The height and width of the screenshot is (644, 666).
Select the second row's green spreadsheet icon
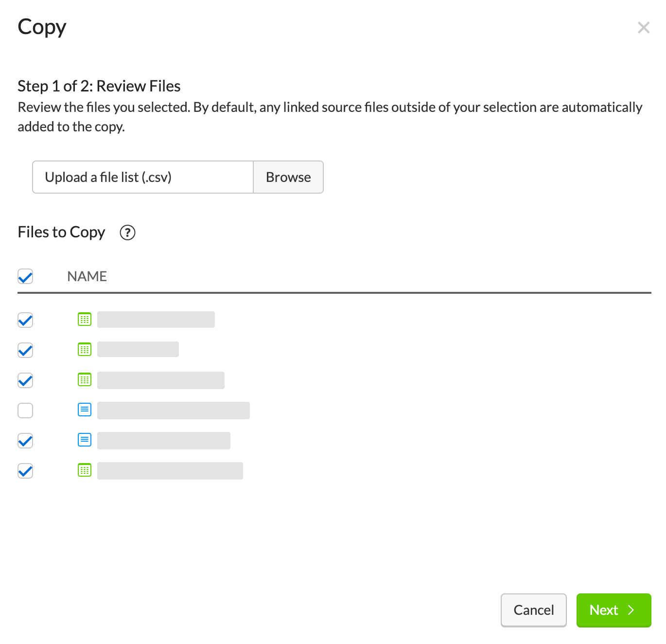(x=85, y=350)
